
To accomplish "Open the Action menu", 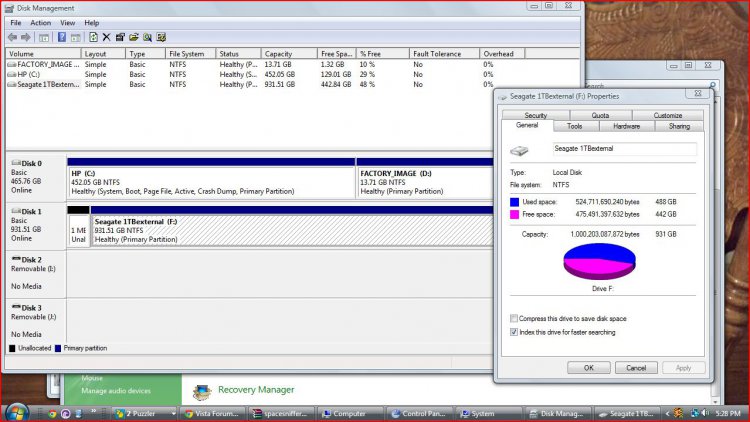I will pyautogui.click(x=41, y=23).
